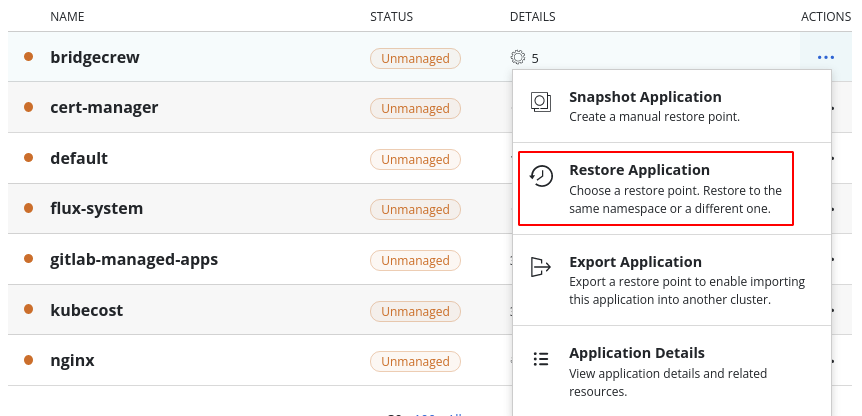The height and width of the screenshot is (416, 862).
Task: Click the orange dot beside nginx
Action: tap(29, 360)
